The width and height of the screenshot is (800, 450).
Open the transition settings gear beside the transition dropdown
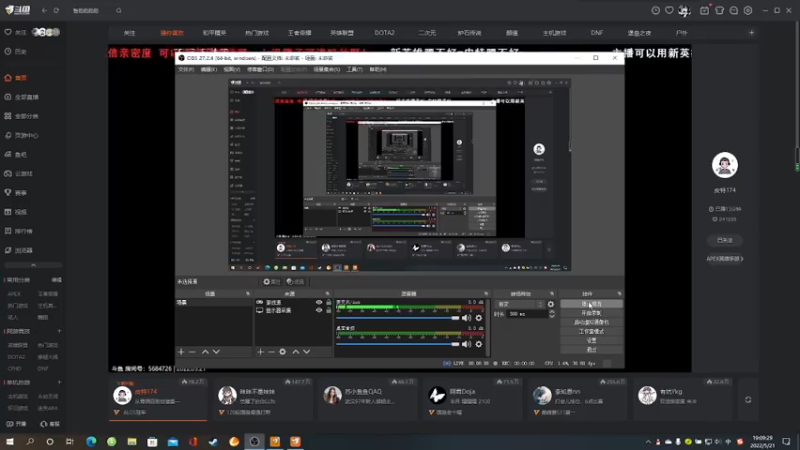pos(551,304)
